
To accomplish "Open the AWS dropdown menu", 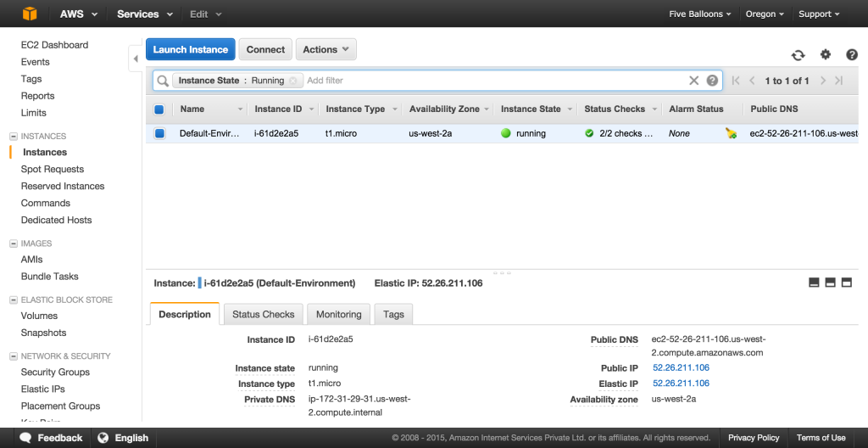I will click(x=79, y=14).
